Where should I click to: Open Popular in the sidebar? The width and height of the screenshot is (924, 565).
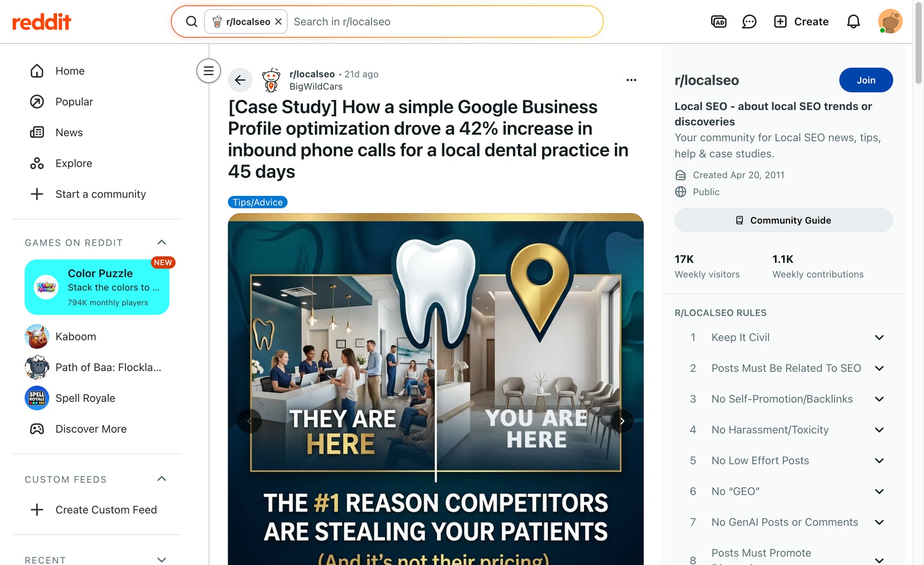click(97, 102)
